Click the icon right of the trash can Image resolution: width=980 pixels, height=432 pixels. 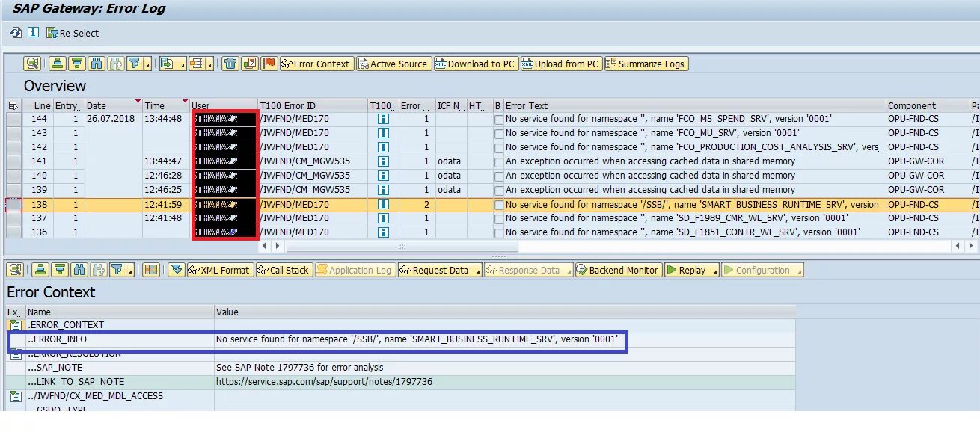click(250, 64)
